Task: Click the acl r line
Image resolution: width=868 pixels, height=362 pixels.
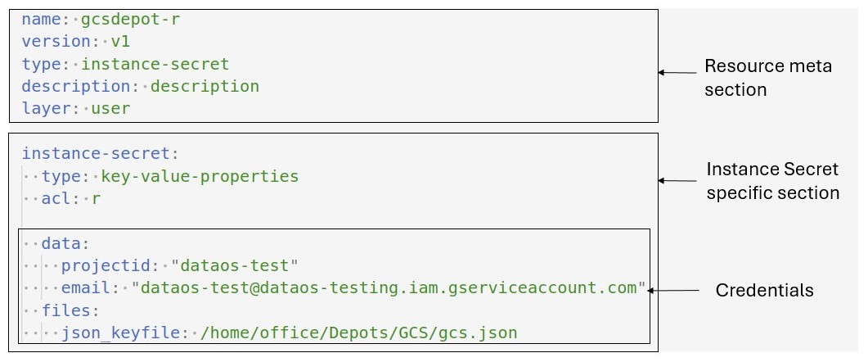Action: pos(71,198)
